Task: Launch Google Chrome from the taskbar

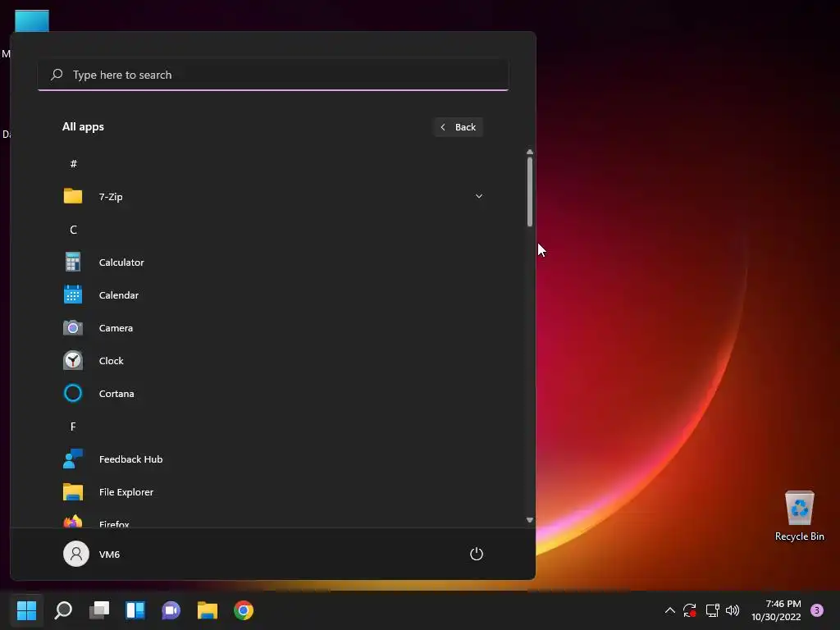Action: point(243,609)
